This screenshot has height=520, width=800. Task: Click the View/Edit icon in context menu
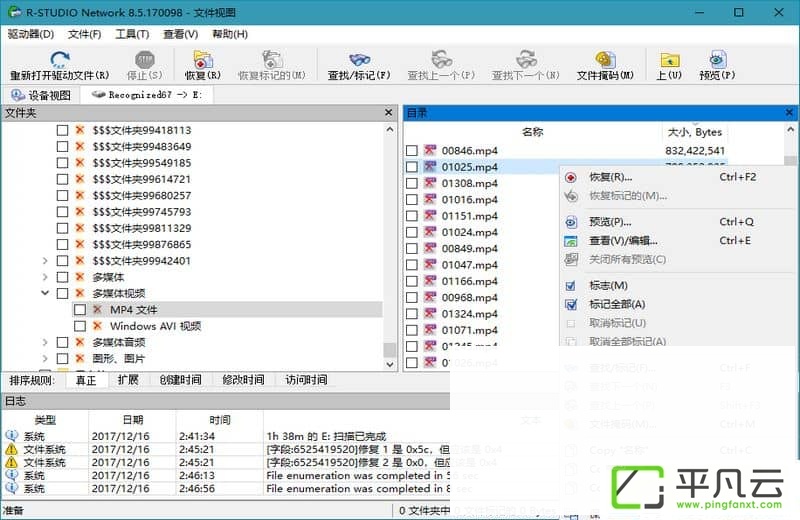pyautogui.click(x=571, y=241)
